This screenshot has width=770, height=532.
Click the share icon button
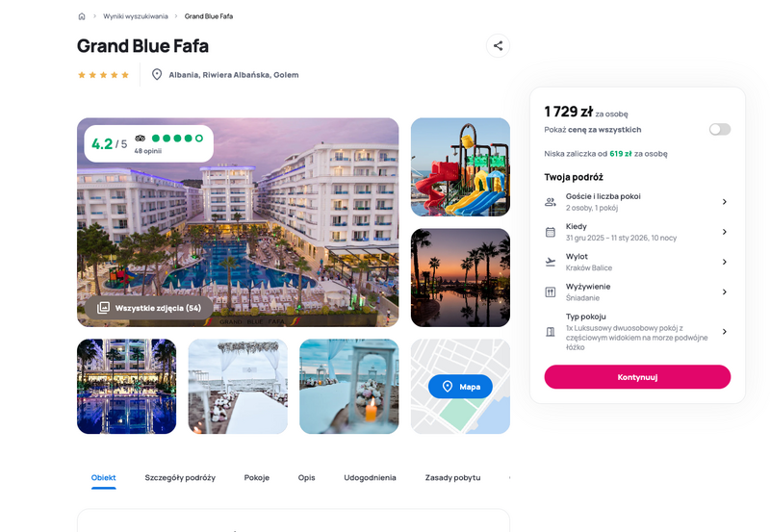tap(498, 45)
